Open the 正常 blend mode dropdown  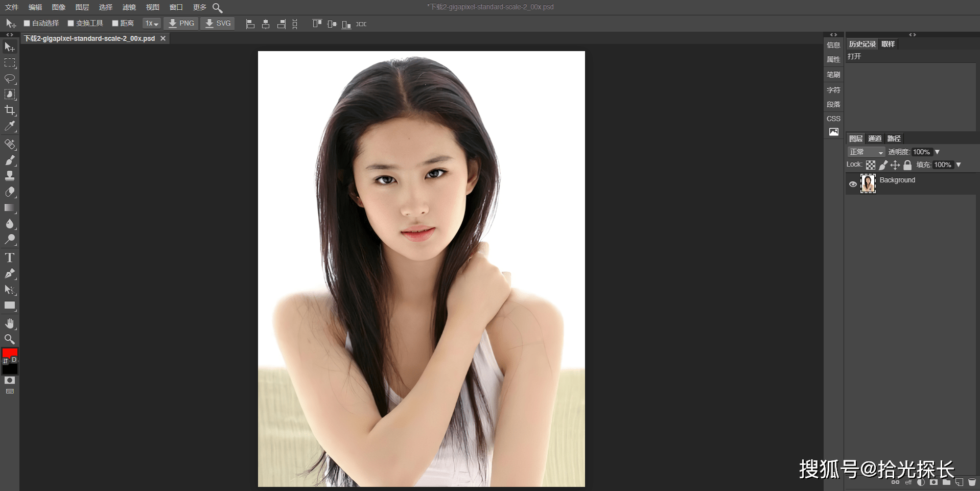(866, 152)
